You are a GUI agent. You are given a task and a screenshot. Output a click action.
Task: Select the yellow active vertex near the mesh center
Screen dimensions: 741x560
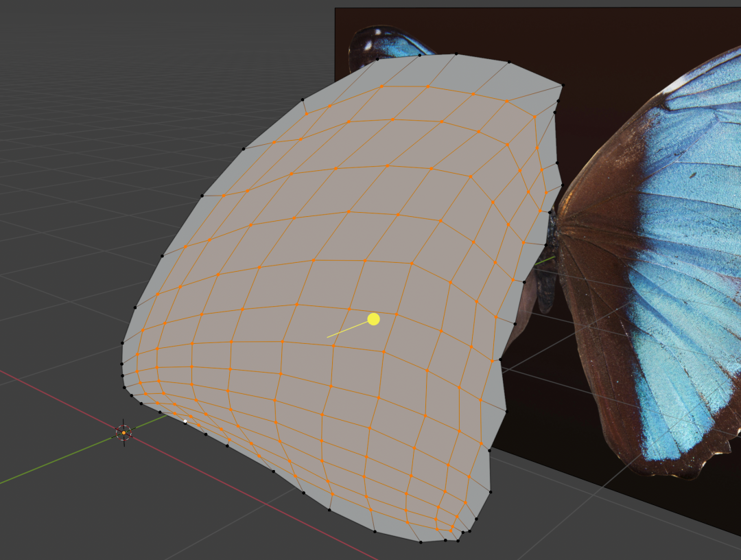[373, 319]
